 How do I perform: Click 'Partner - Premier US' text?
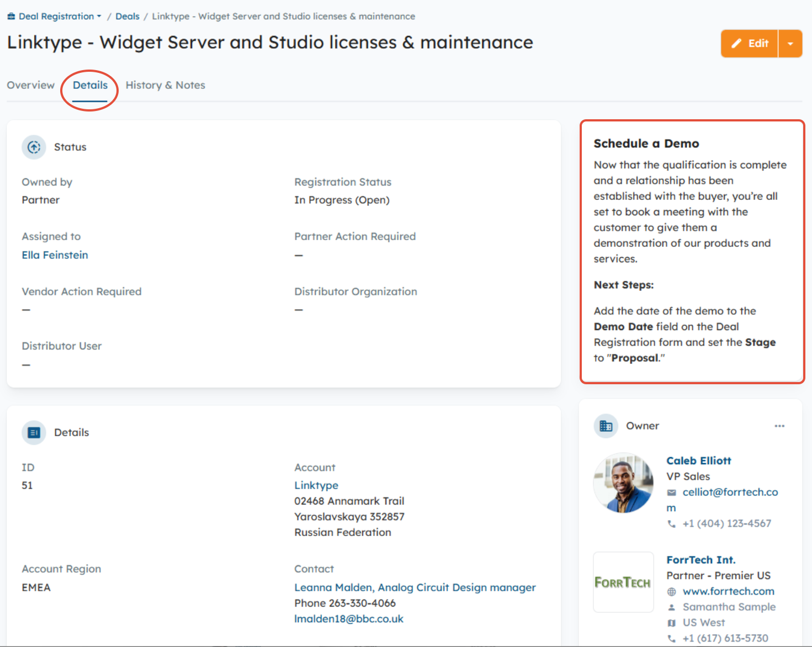click(x=719, y=575)
